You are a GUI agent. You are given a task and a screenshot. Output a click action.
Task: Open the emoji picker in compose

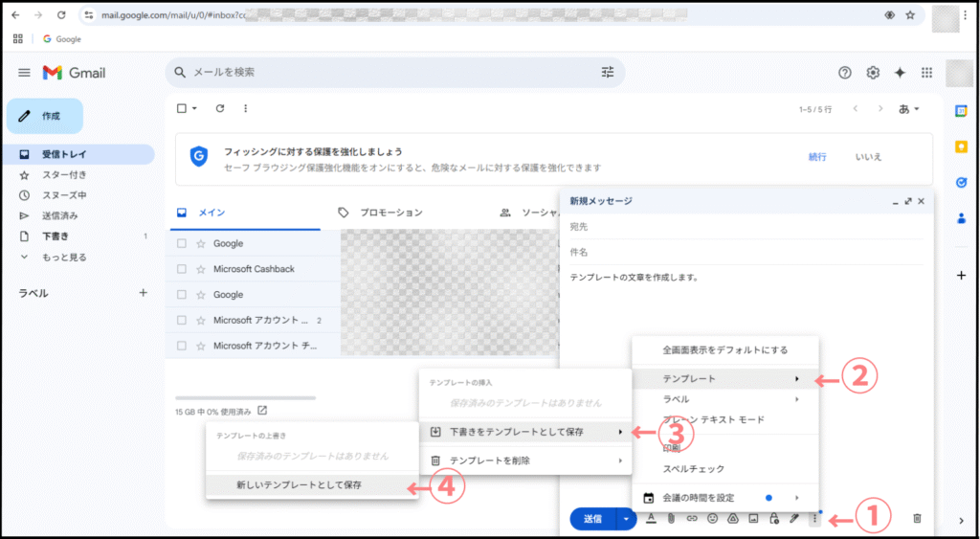(712, 518)
